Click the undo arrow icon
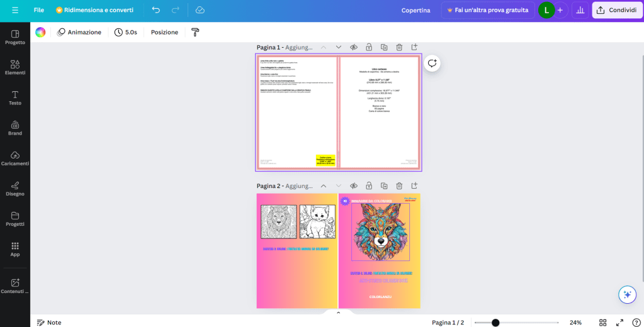The width and height of the screenshot is (644, 327). (x=155, y=10)
